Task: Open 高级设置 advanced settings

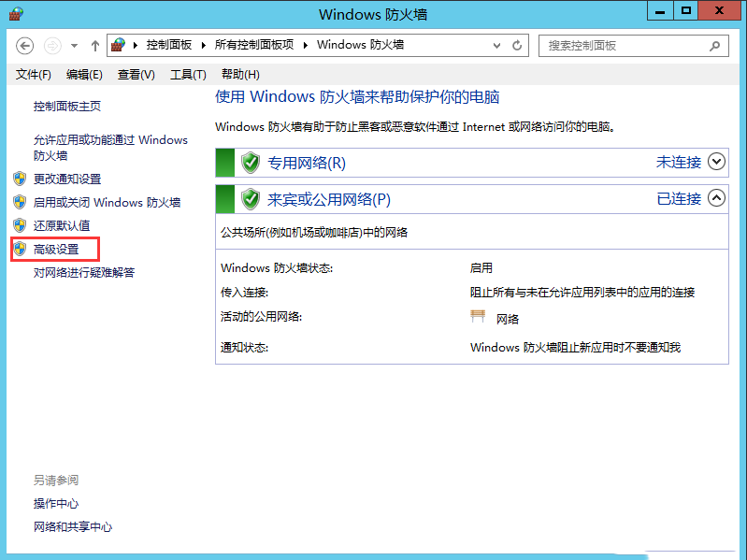Action: pos(56,249)
